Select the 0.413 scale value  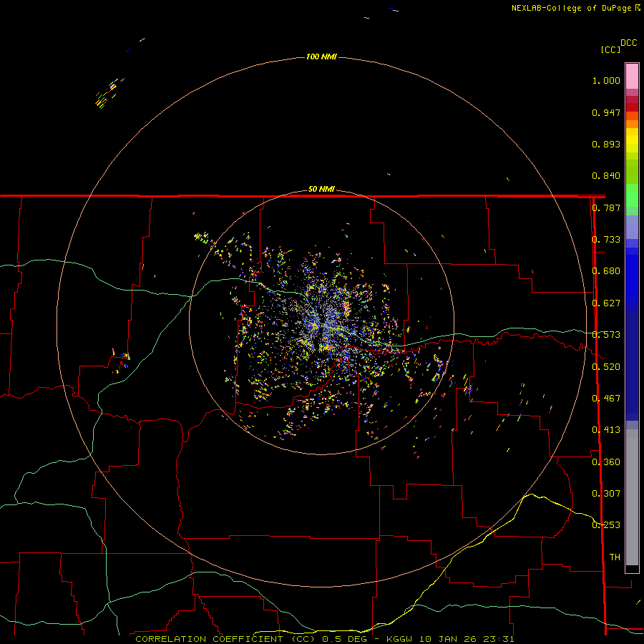click(606, 430)
